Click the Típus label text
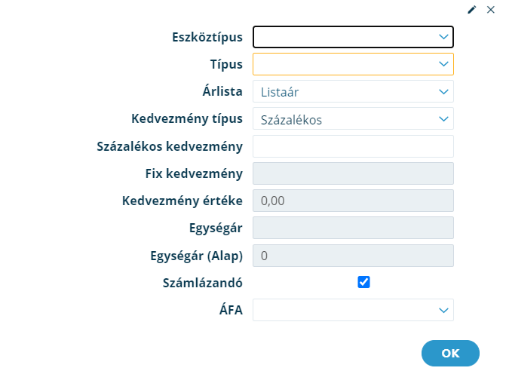 coord(226,64)
